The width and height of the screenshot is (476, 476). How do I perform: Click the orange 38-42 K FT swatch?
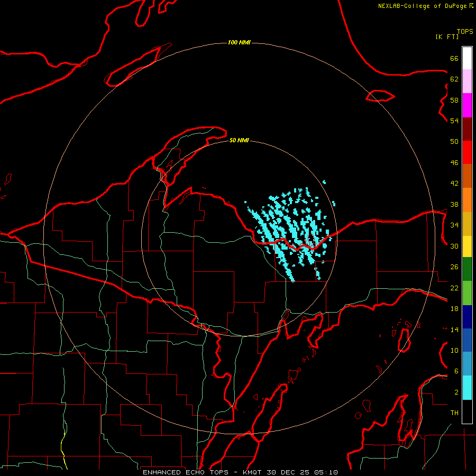pyautogui.click(x=467, y=200)
